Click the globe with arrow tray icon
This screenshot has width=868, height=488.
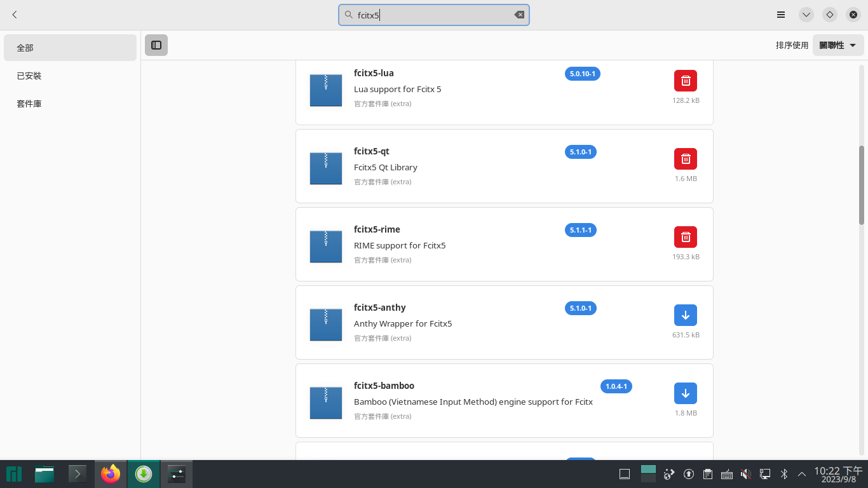tap(669, 474)
